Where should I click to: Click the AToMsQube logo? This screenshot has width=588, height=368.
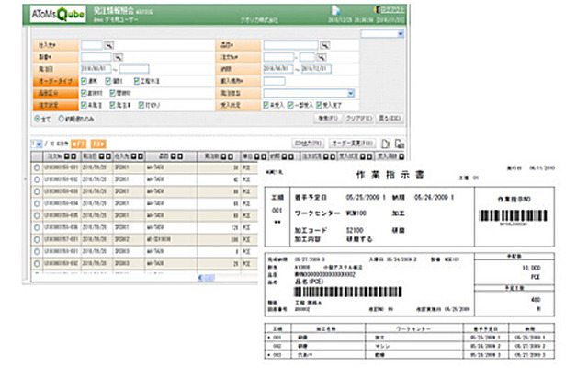pos(58,15)
